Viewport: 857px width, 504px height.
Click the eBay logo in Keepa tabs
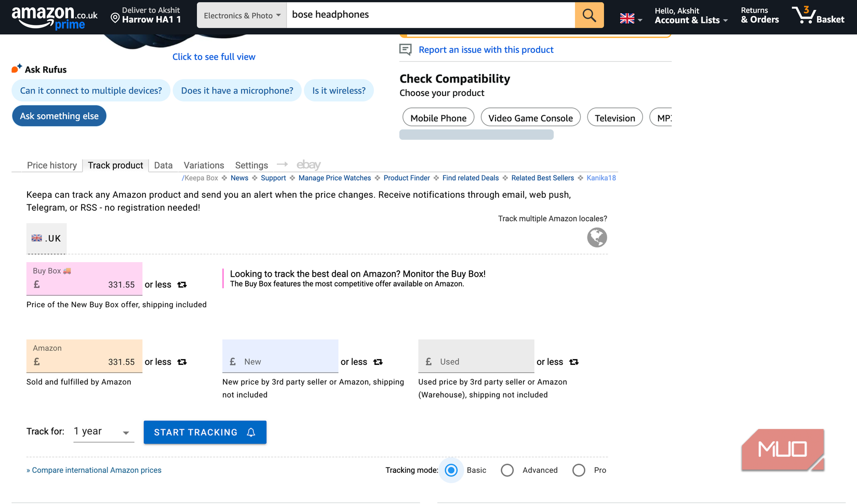[309, 165]
